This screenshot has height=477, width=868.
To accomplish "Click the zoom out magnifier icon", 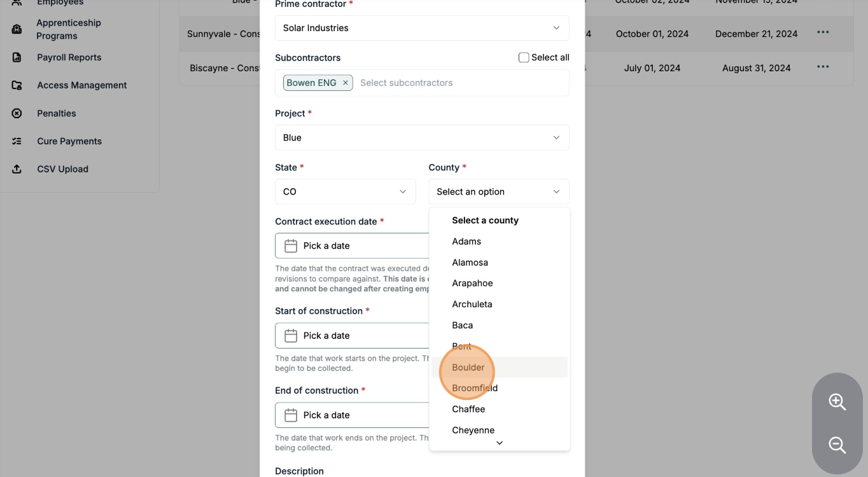I will tap(837, 445).
